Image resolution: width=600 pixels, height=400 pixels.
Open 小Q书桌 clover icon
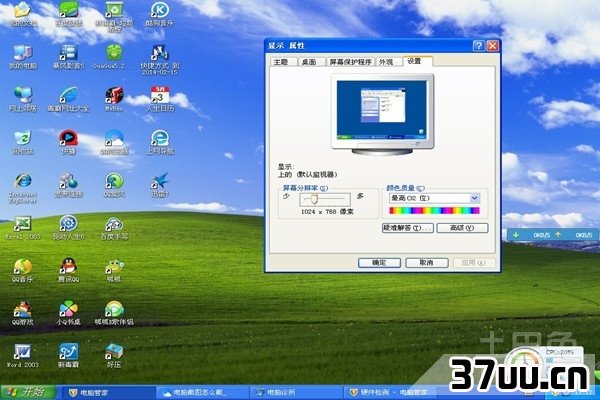pyautogui.click(x=68, y=310)
